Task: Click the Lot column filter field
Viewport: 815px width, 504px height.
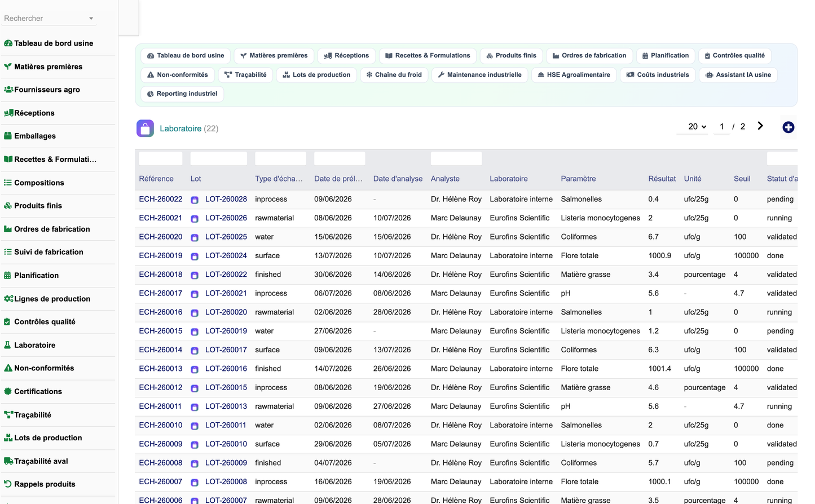Action: 219,158
